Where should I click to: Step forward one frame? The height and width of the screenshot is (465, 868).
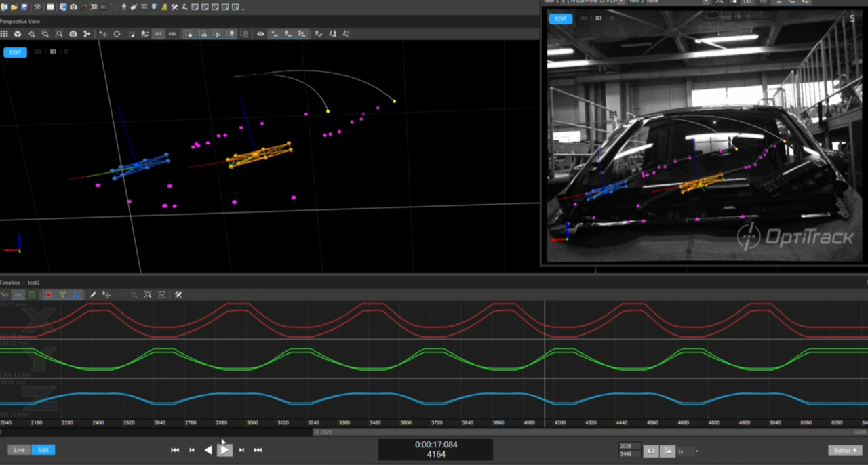pyautogui.click(x=241, y=450)
